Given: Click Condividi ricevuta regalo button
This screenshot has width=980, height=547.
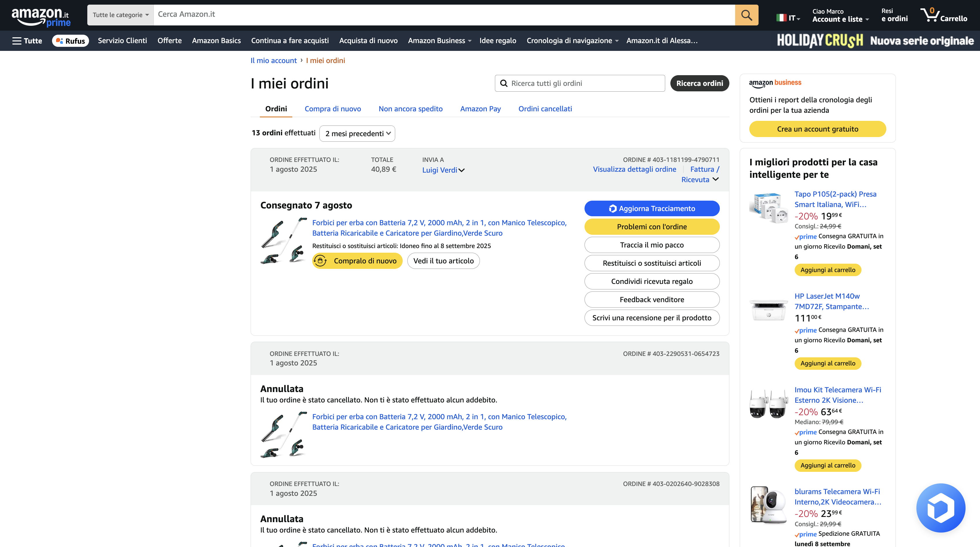Looking at the screenshot, I should tap(652, 282).
